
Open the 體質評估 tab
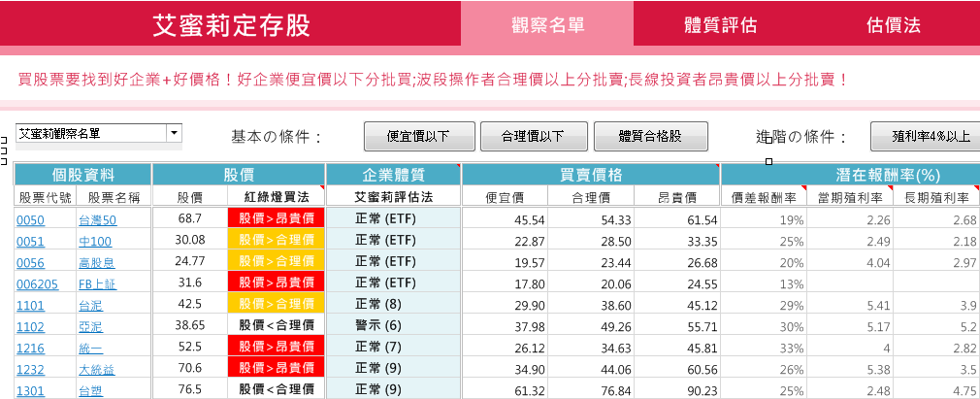click(721, 24)
